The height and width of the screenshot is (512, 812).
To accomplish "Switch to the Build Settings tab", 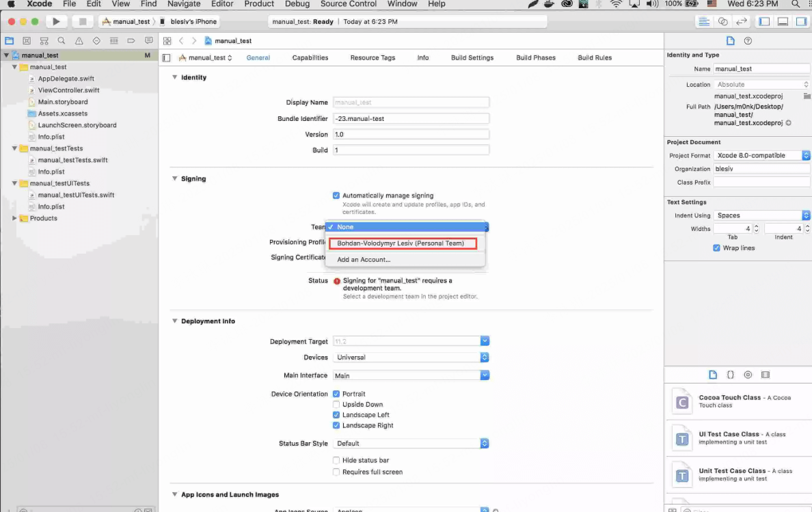I will [472, 58].
